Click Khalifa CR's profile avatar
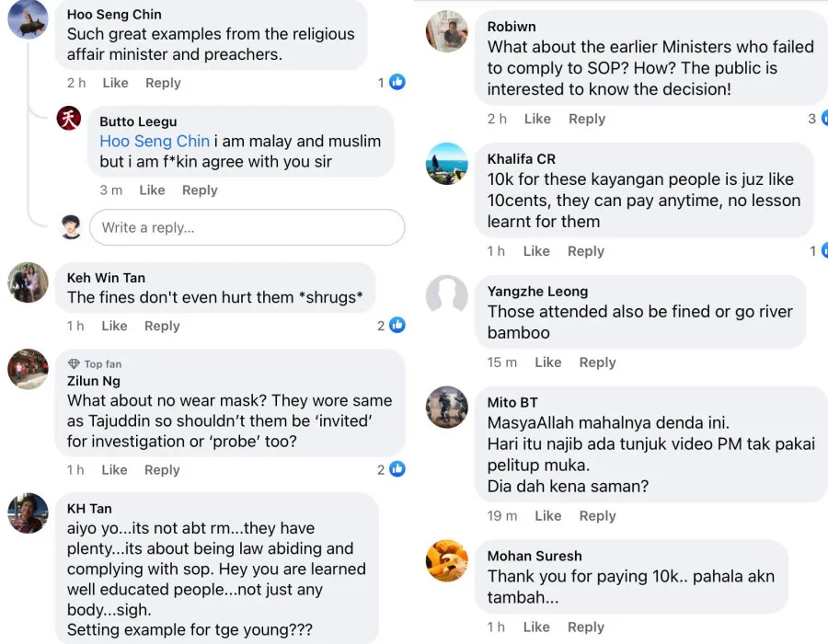The image size is (828, 644). [447, 164]
